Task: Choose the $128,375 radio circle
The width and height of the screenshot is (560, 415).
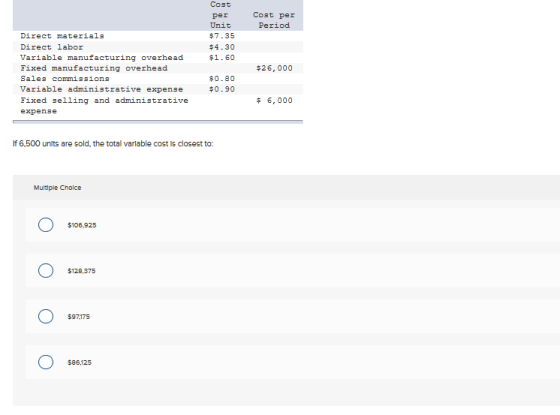Action: [x=46, y=270]
